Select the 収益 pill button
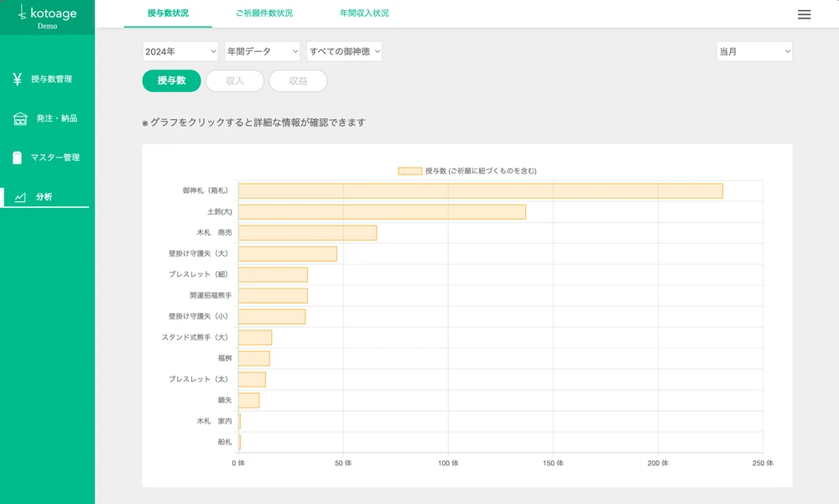 tap(298, 81)
